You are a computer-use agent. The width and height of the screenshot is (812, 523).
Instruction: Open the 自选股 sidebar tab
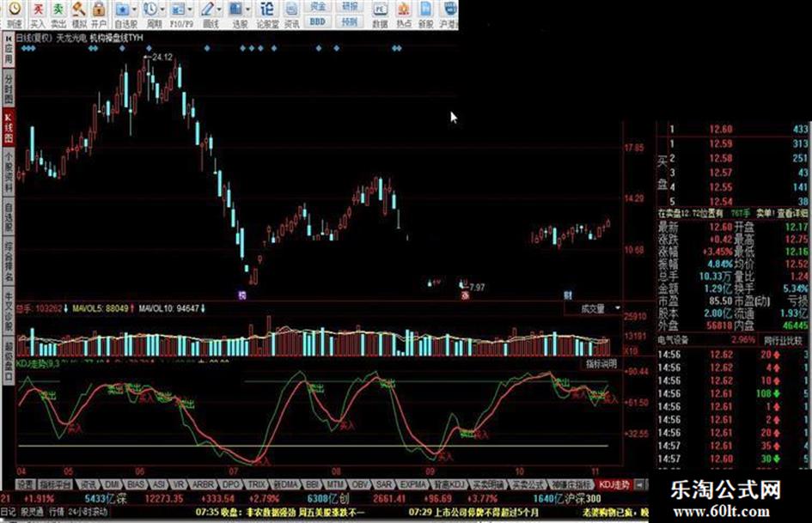pos(9,217)
